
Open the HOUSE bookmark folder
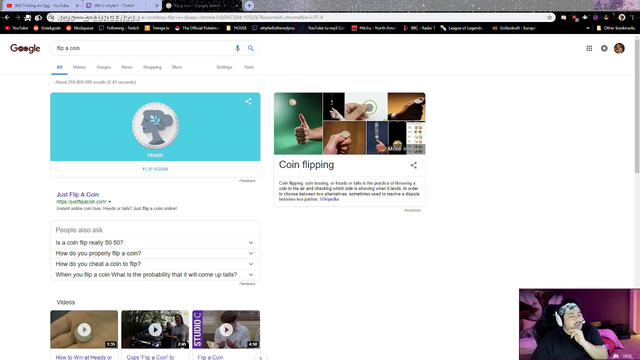(x=236, y=28)
